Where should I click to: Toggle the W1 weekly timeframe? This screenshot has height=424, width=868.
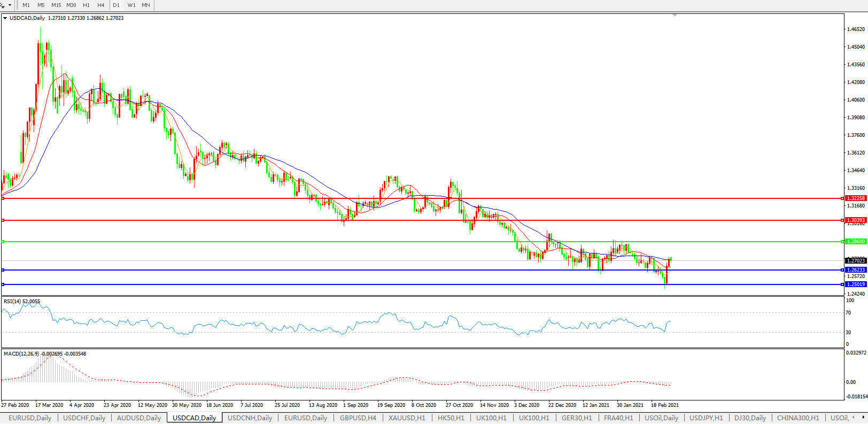click(x=131, y=5)
